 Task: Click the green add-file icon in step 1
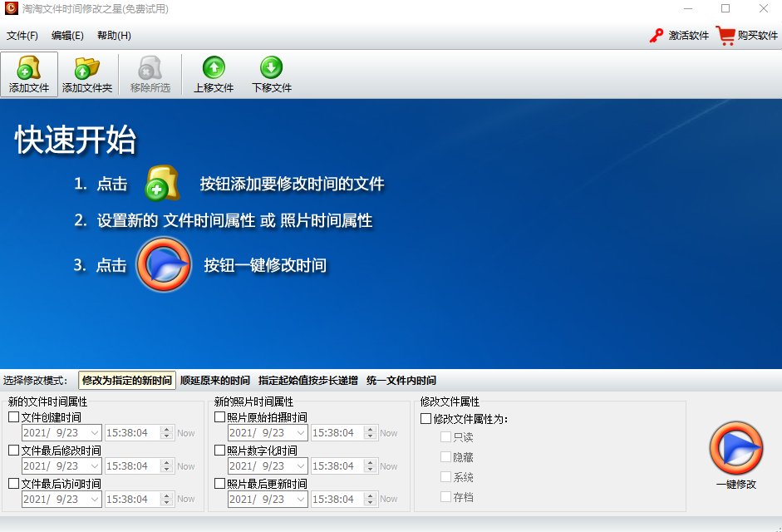[x=164, y=183]
